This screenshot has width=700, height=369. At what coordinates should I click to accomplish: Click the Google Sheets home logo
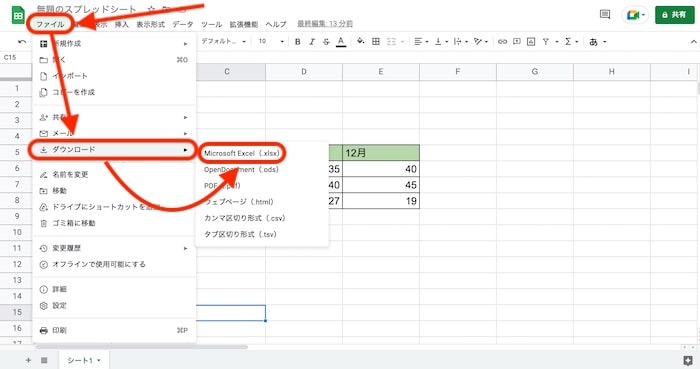point(18,16)
